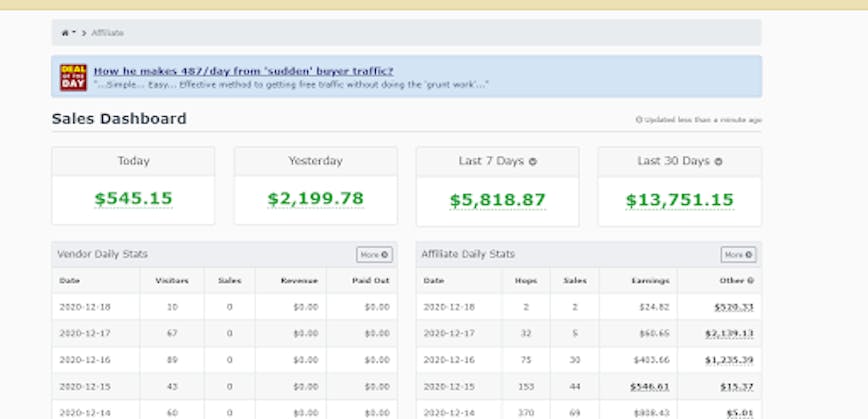868x419 pixels.
Task: Click $546.61 earnings for 2020-12-15
Action: click(650, 387)
